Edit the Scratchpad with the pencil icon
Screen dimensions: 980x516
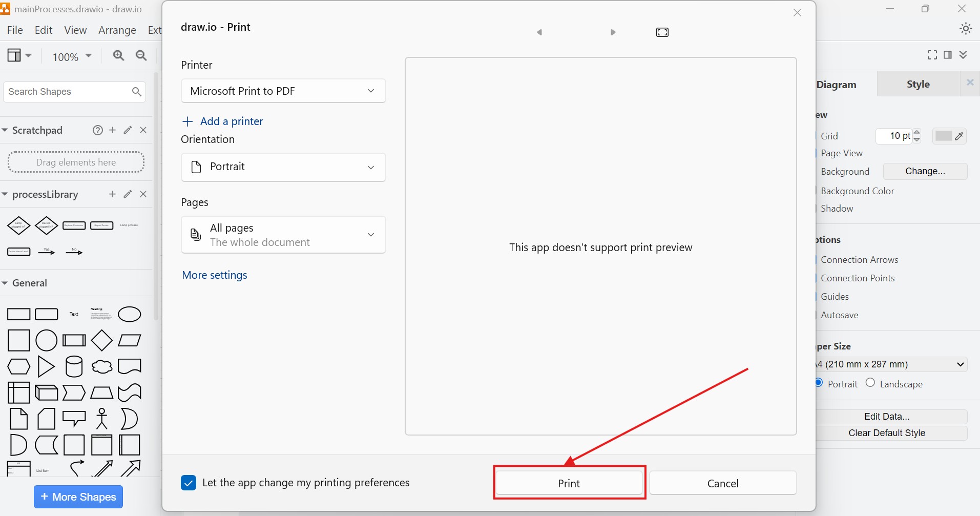click(x=128, y=130)
